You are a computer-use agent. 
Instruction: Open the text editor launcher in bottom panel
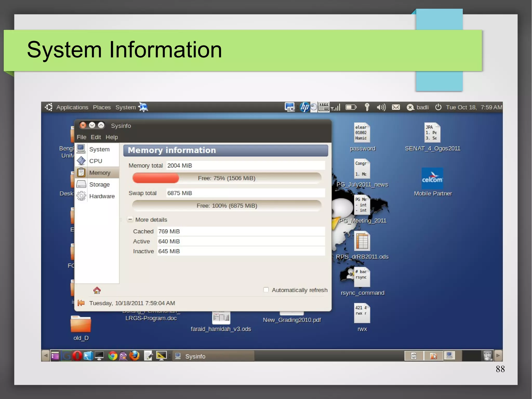click(148, 356)
